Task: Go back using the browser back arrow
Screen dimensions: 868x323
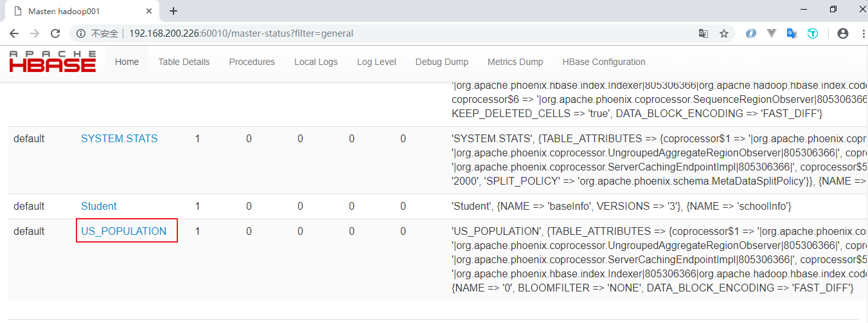Action: tap(14, 33)
